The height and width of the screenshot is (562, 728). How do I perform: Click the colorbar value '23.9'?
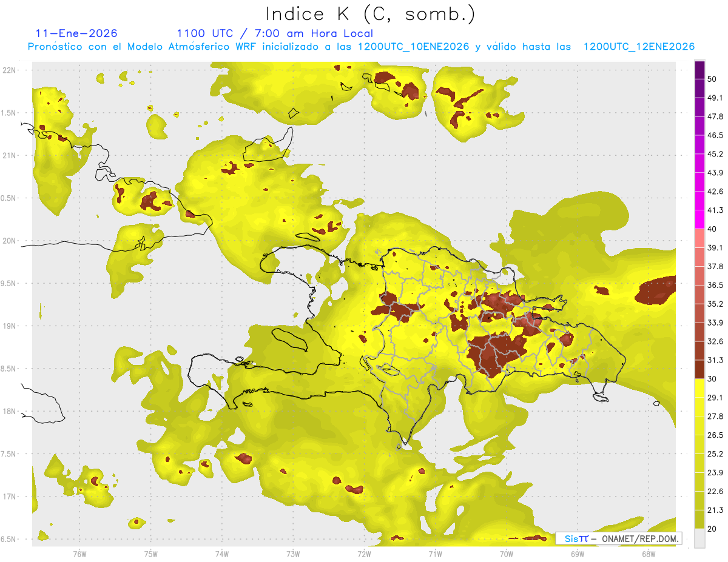pos(716,473)
